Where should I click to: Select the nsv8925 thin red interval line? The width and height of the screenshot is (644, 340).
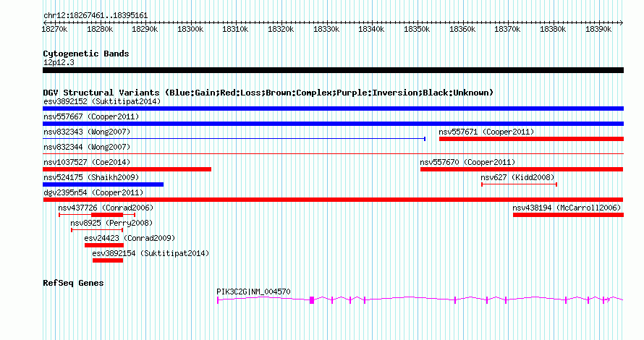(97, 230)
